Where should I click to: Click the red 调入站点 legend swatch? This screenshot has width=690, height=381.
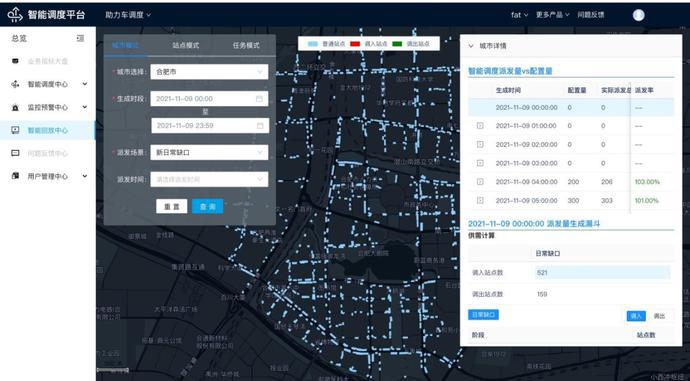(x=355, y=44)
